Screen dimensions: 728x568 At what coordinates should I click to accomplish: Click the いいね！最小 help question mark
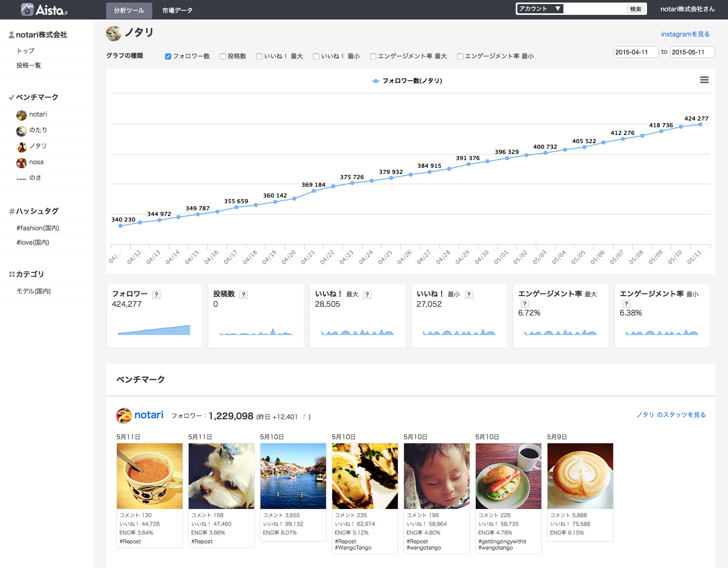coord(469,295)
